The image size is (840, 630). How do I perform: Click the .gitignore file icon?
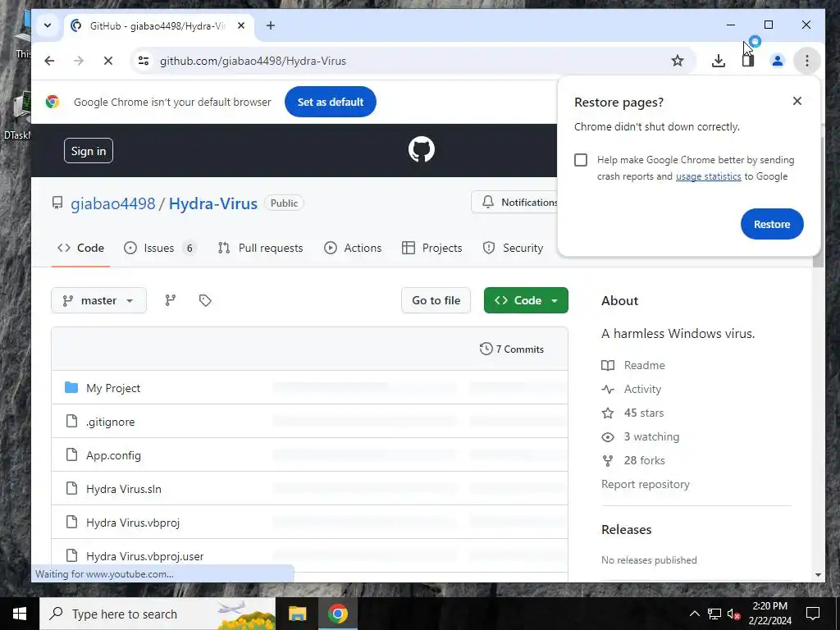pyautogui.click(x=71, y=421)
